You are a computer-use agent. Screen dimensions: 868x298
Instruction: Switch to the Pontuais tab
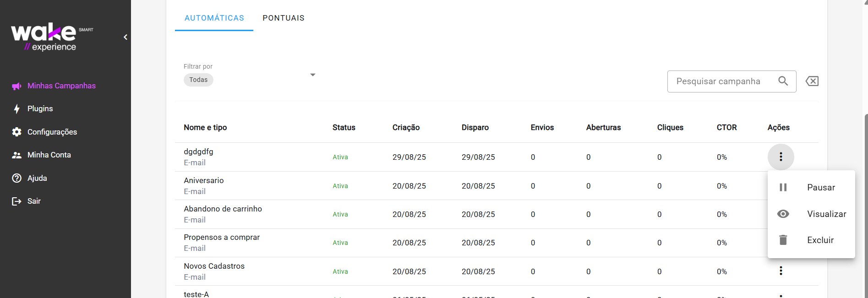pos(284,18)
